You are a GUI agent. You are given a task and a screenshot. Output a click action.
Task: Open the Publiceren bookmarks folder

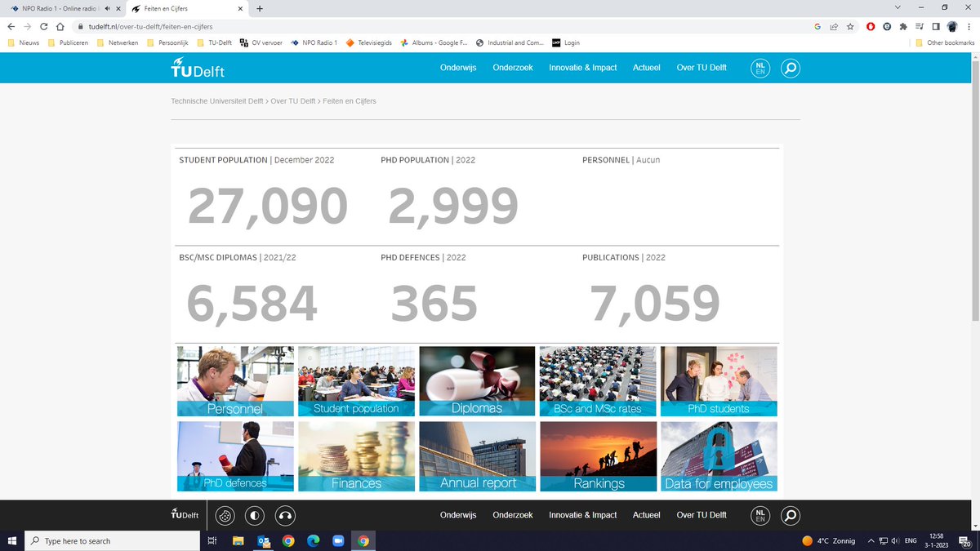click(x=68, y=42)
